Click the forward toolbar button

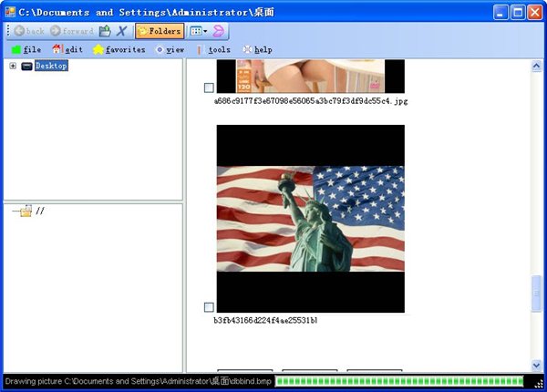72,31
